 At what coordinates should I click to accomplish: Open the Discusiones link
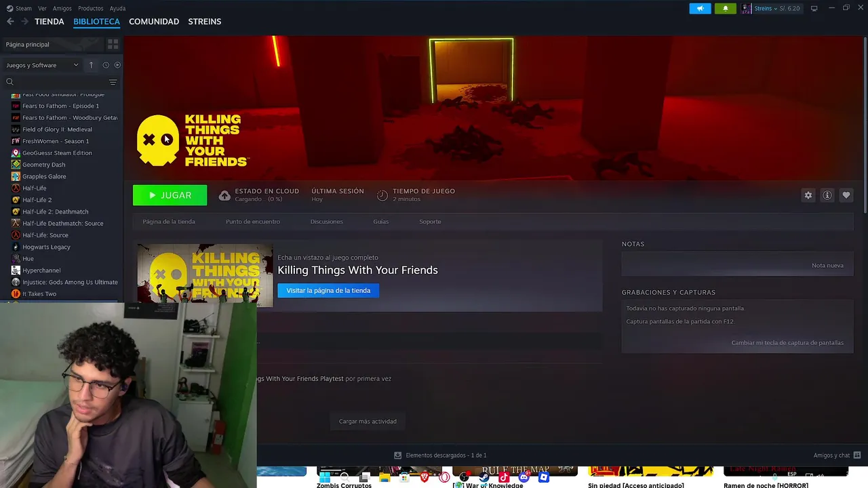click(x=327, y=222)
